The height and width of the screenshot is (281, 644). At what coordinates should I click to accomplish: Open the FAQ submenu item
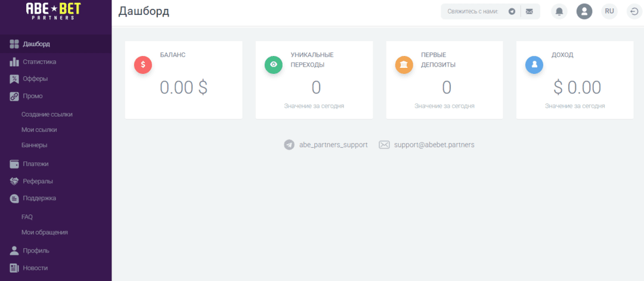point(27,217)
